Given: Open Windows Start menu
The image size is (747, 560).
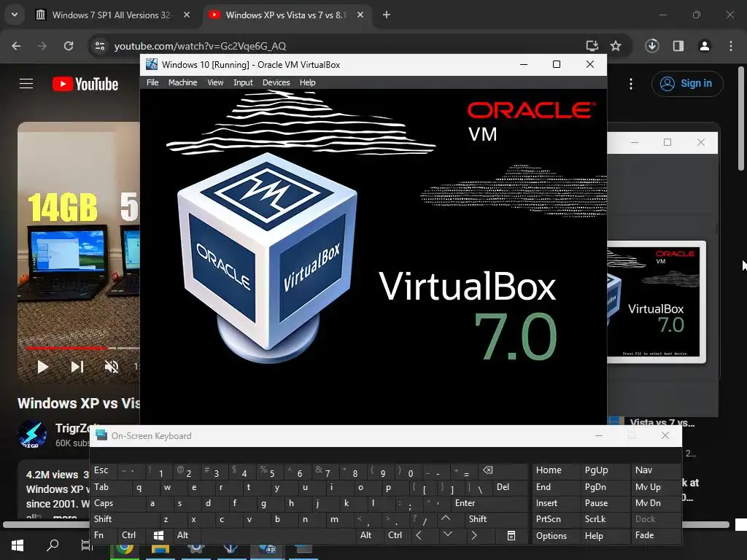Looking at the screenshot, I should (18, 545).
